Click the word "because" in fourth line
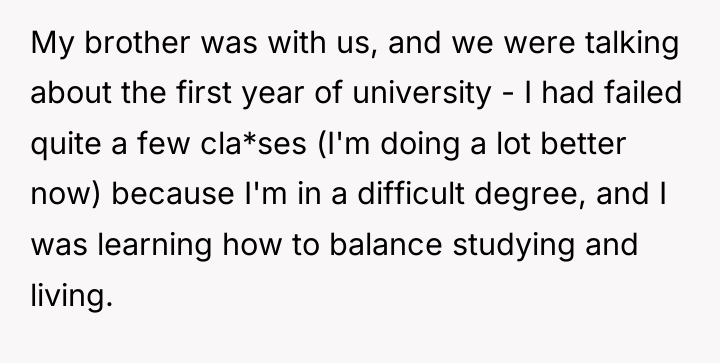Viewport: 720px width, 363px height. click(x=173, y=193)
